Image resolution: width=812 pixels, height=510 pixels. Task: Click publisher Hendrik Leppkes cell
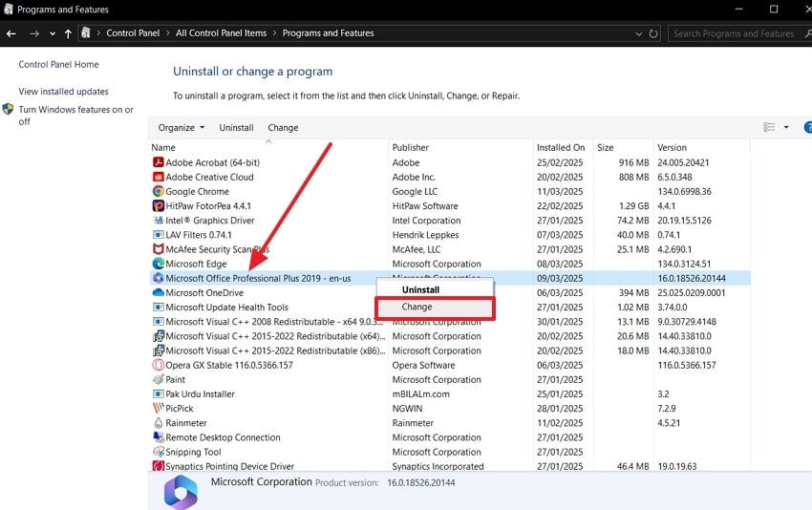(425, 235)
